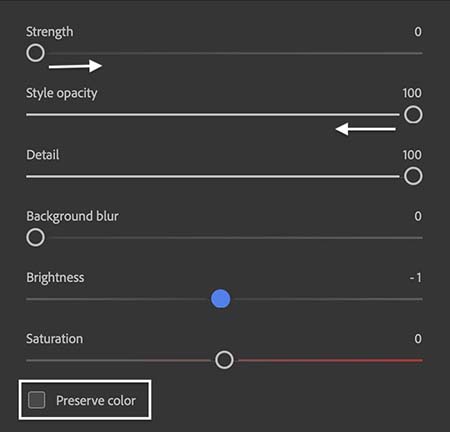450x432 pixels.
Task: Enable the Preserve color checkbox
Action: click(x=37, y=400)
